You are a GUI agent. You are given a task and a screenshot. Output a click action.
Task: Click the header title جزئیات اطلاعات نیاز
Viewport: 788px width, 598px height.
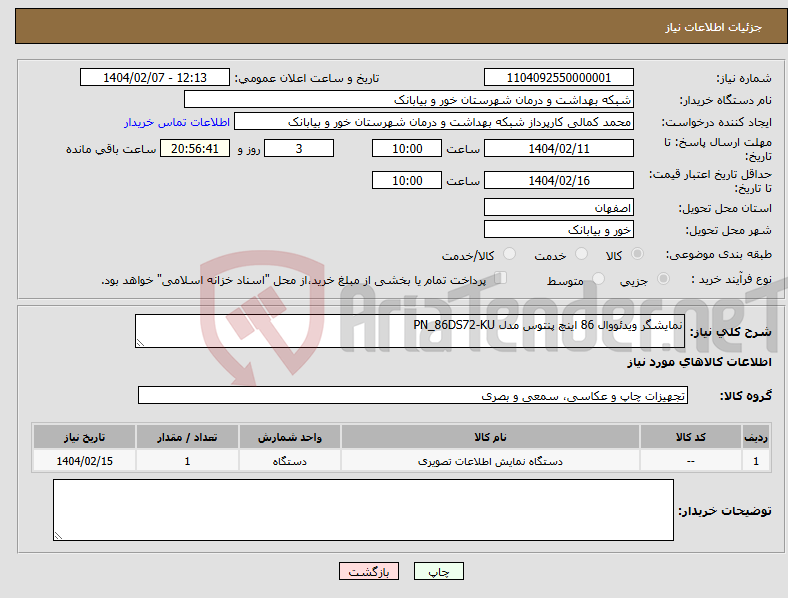pos(714,27)
